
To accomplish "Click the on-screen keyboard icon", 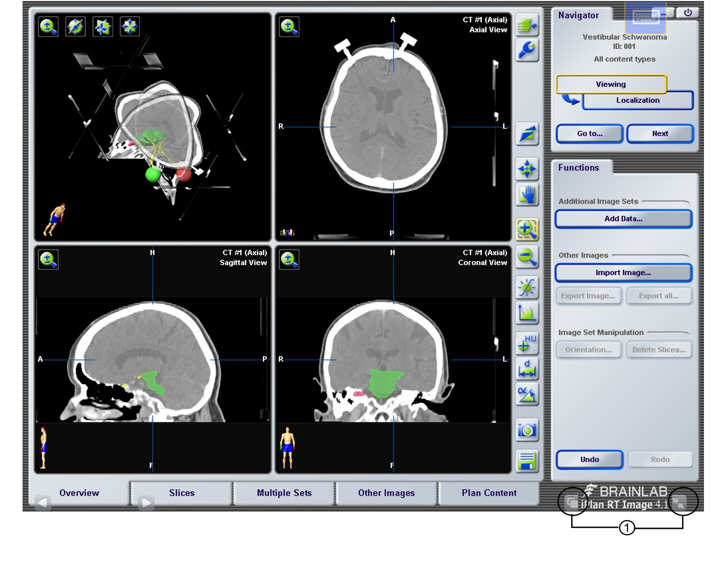I will (645, 17).
